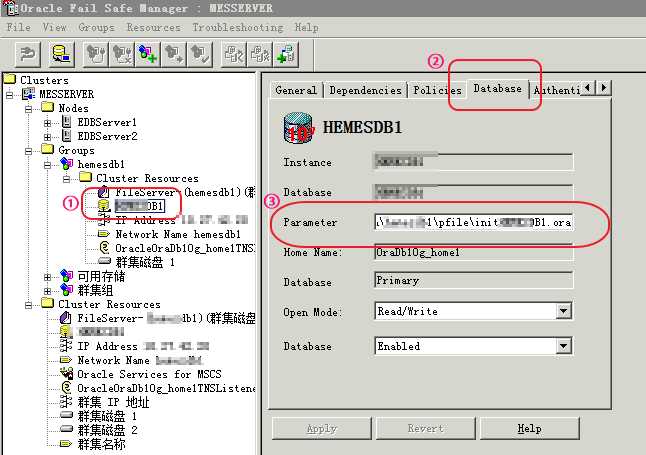
Task: Click the create group icon with green plus
Action: (x=148, y=54)
